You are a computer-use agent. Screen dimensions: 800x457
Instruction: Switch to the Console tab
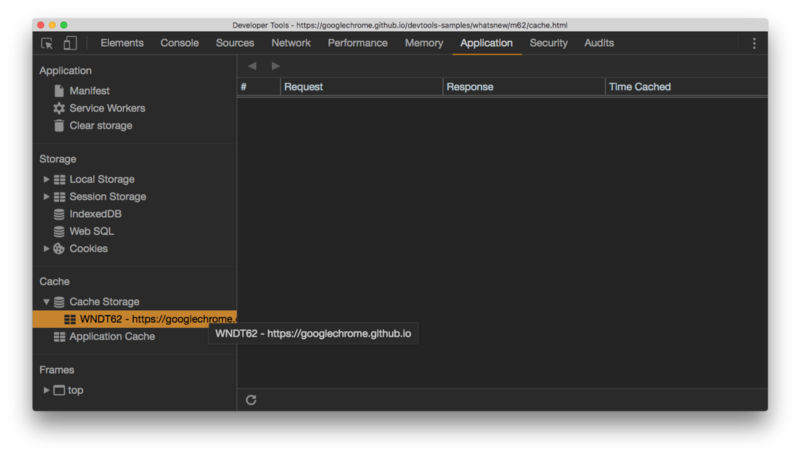click(180, 43)
